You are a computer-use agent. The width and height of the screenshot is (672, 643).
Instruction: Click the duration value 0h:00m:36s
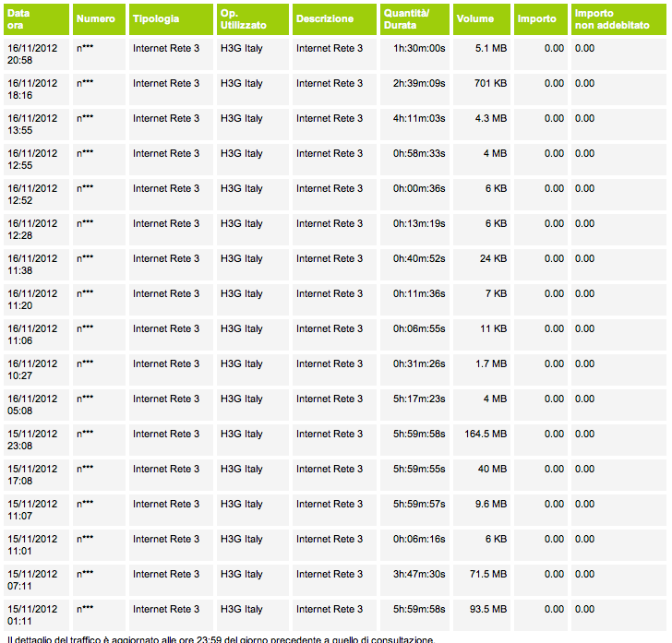[x=419, y=189]
